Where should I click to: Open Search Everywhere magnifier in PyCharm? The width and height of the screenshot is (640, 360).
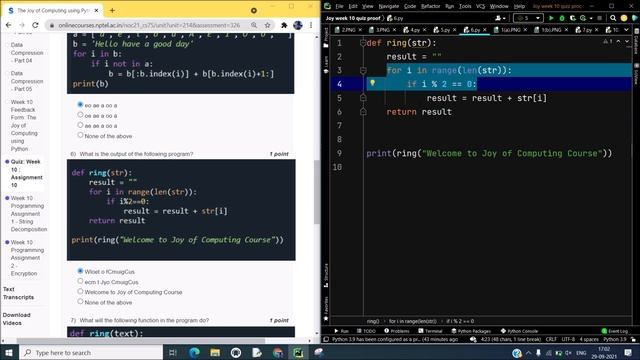coord(613,18)
